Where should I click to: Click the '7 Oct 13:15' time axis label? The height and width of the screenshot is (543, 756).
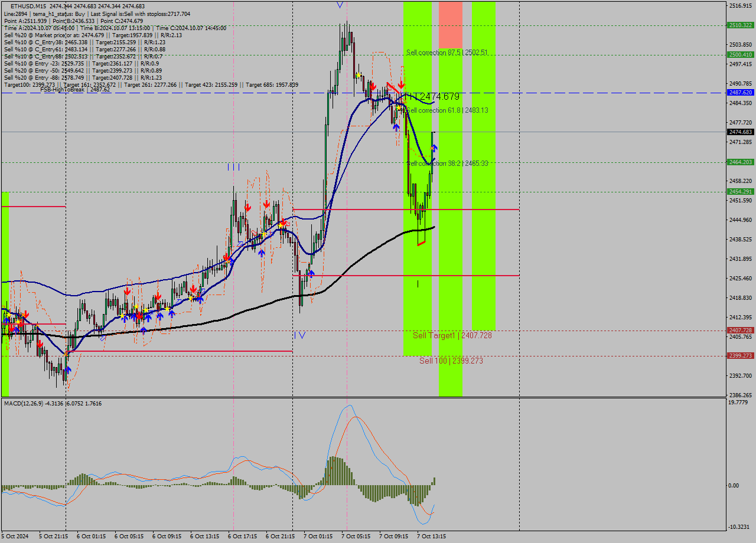tap(431, 537)
